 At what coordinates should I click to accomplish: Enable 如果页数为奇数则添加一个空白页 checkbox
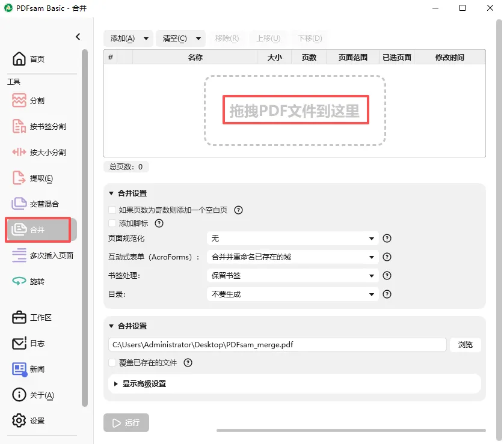click(112, 210)
